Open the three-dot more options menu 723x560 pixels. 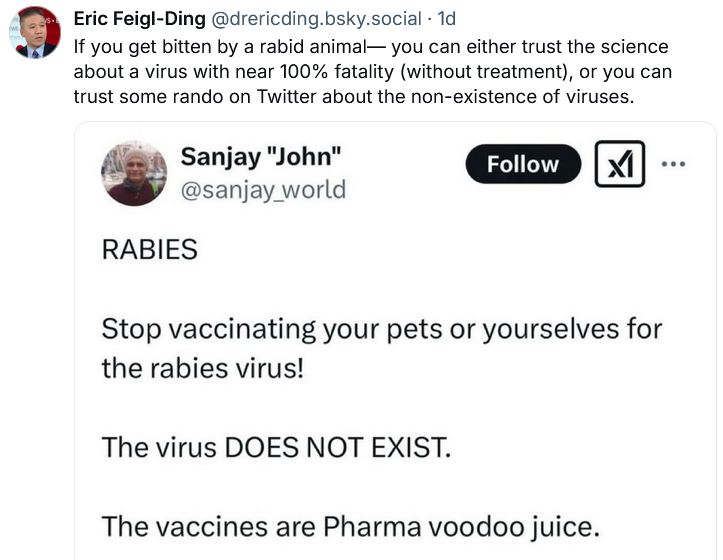point(674,164)
